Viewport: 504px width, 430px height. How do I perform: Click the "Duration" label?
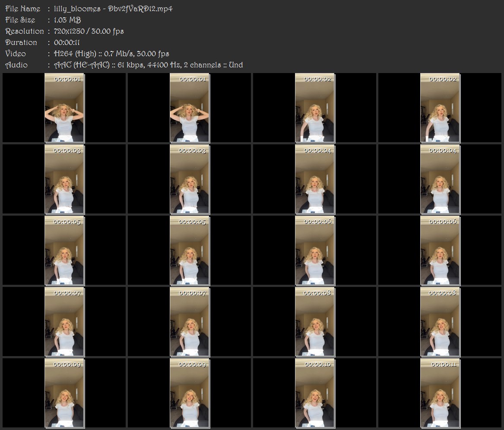(x=21, y=42)
